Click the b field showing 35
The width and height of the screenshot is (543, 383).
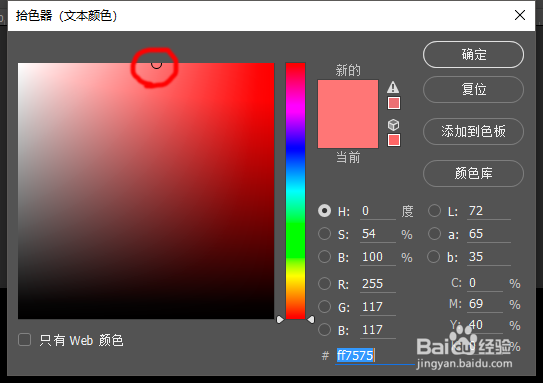[x=489, y=257]
